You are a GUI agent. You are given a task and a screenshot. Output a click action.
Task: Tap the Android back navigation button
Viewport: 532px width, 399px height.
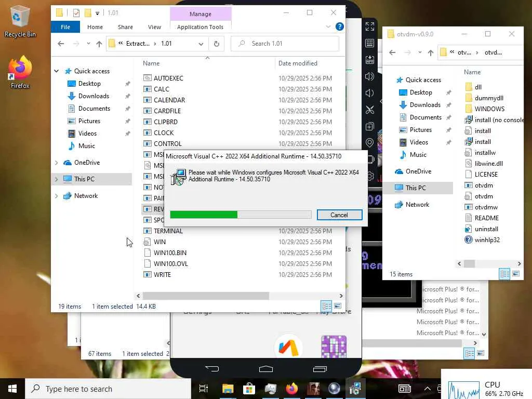pos(212,368)
